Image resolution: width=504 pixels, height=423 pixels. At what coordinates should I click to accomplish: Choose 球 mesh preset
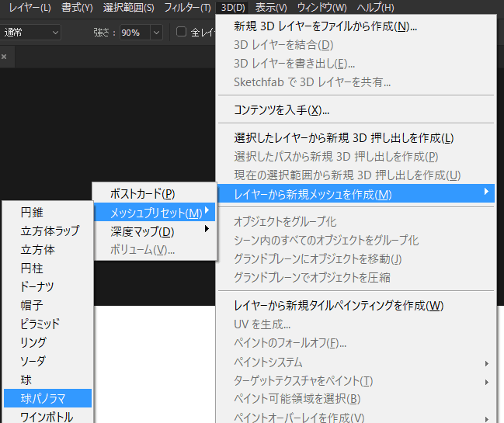point(47,380)
